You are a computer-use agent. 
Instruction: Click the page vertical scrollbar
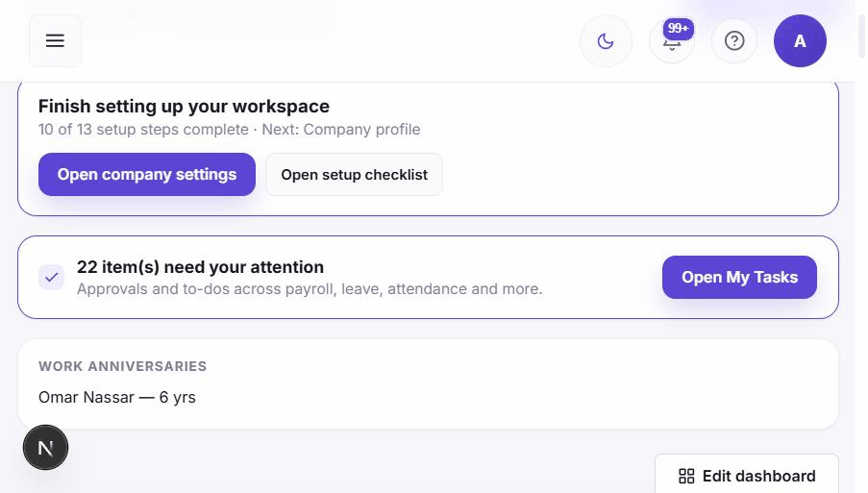tap(861, 34)
